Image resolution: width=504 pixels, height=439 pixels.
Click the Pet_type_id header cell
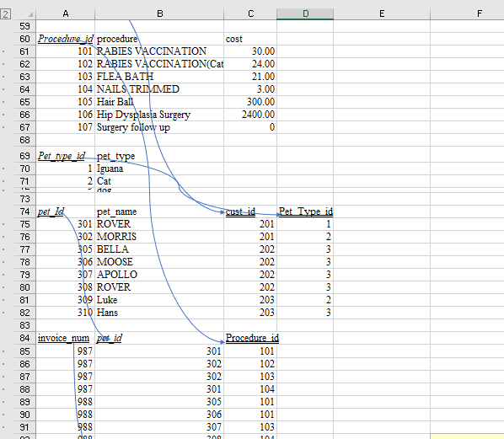pos(66,156)
